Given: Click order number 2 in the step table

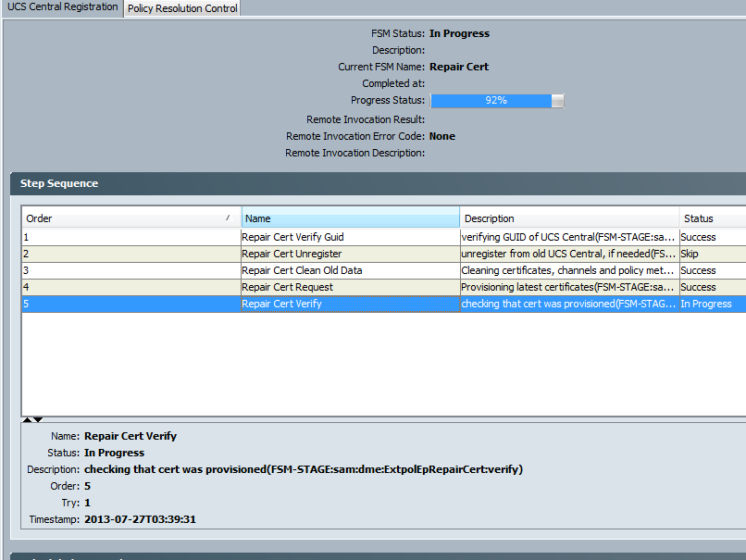Looking at the screenshot, I should pyautogui.click(x=26, y=254).
